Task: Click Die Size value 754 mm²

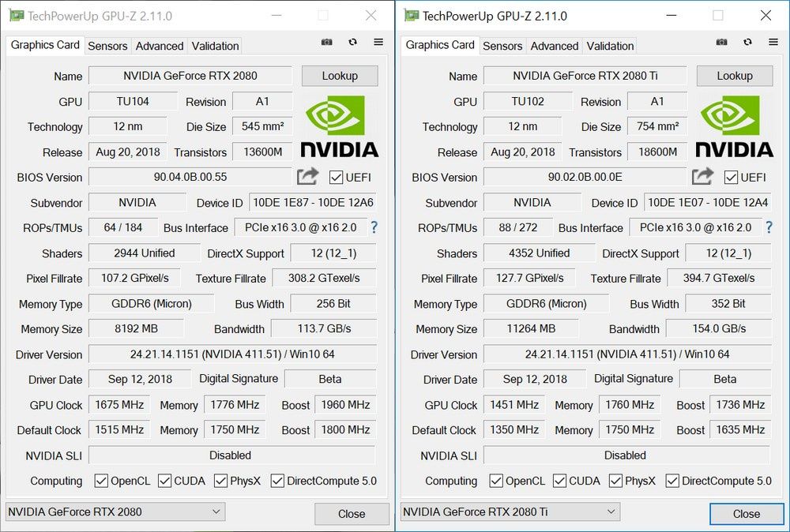Action: click(x=657, y=126)
